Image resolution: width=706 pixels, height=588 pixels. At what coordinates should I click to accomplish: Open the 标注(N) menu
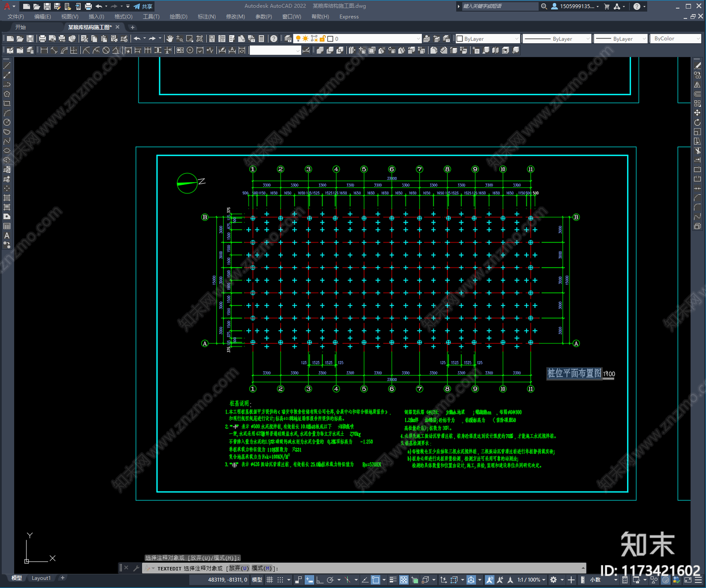207,17
